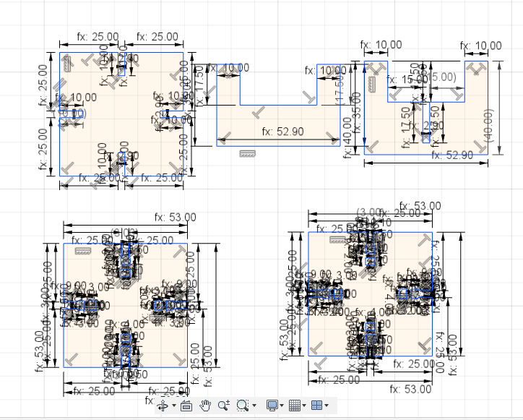
Task: Click the Viewports layout icon
Action: click(316, 406)
